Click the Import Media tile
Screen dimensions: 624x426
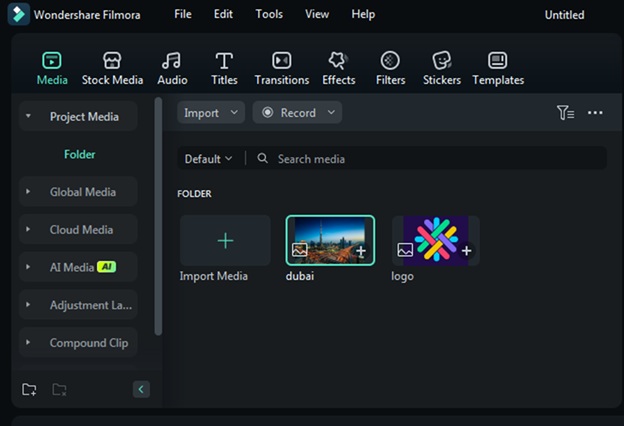pos(225,241)
